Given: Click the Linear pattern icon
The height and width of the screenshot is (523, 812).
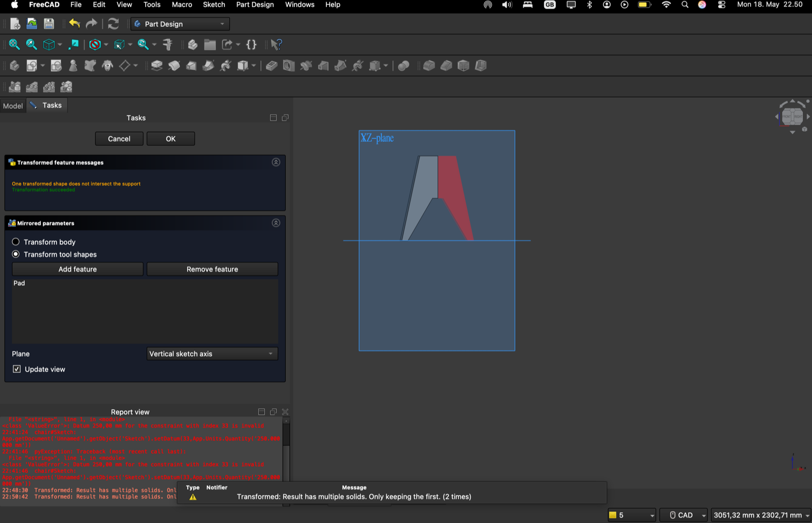Looking at the screenshot, I should click(32, 87).
